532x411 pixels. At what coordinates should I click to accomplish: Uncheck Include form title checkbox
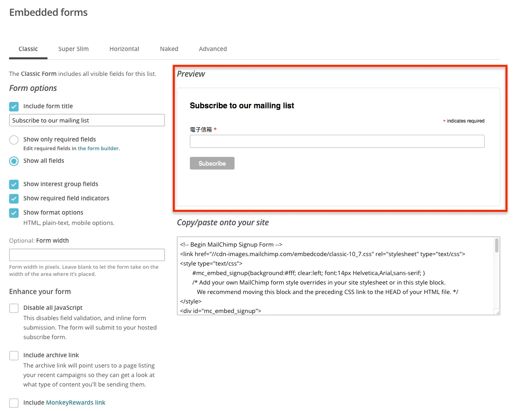(14, 106)
